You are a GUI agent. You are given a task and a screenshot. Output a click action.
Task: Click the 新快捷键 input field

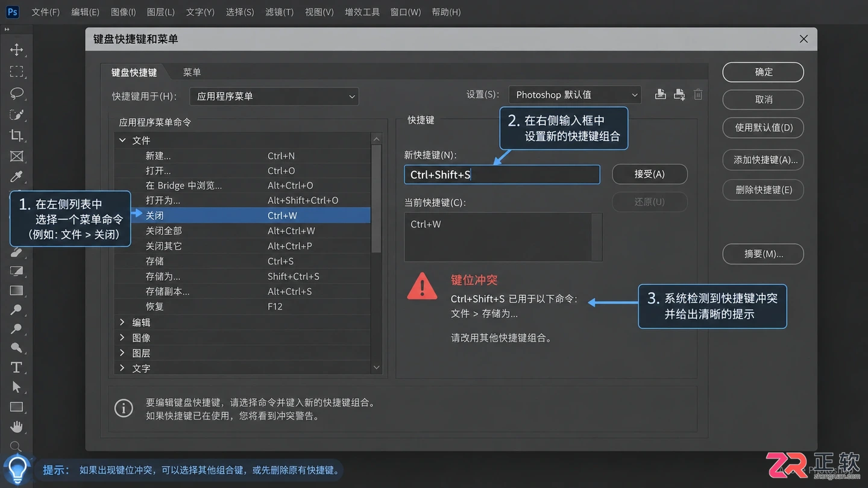pyautogui.click(x=502, y=175)
